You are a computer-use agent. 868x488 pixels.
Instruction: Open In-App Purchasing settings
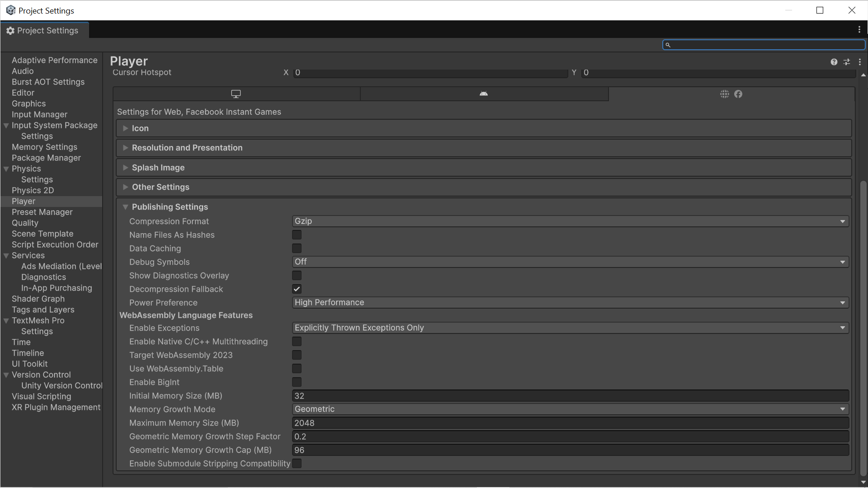[57, 288]
